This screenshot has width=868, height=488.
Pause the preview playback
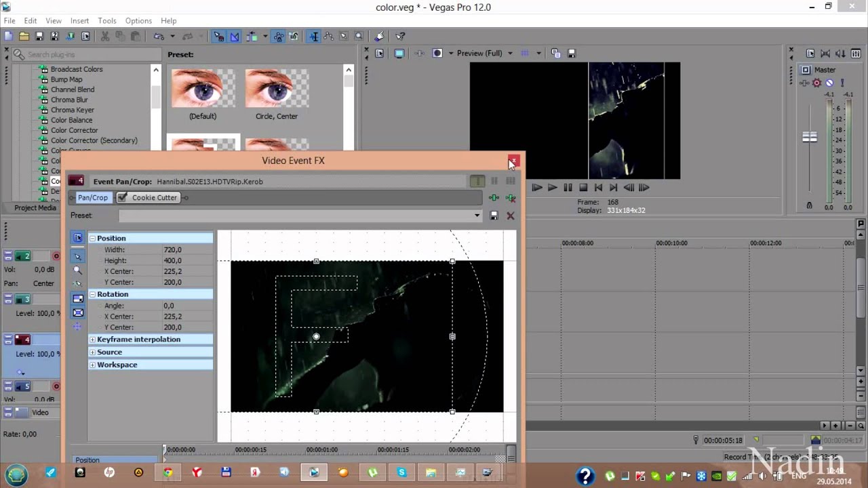pyautogui.click(x=568, y=188)
